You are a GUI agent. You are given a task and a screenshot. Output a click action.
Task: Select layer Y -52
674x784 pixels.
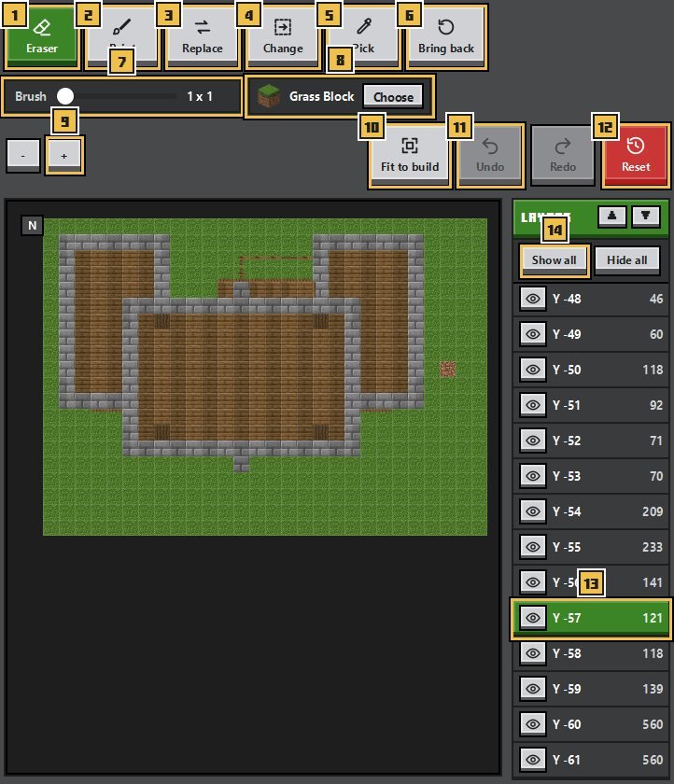[x=591, y=441]
